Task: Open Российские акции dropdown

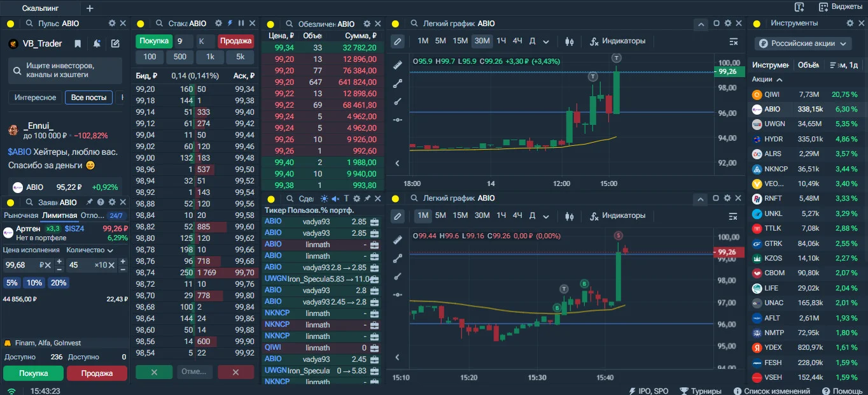Action: 803,43
